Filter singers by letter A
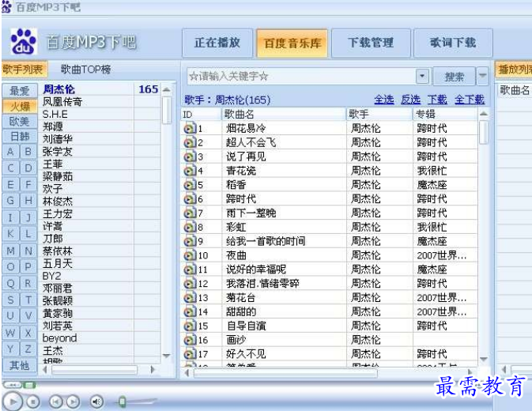This screenshot has height=411, width=532. 10,152
